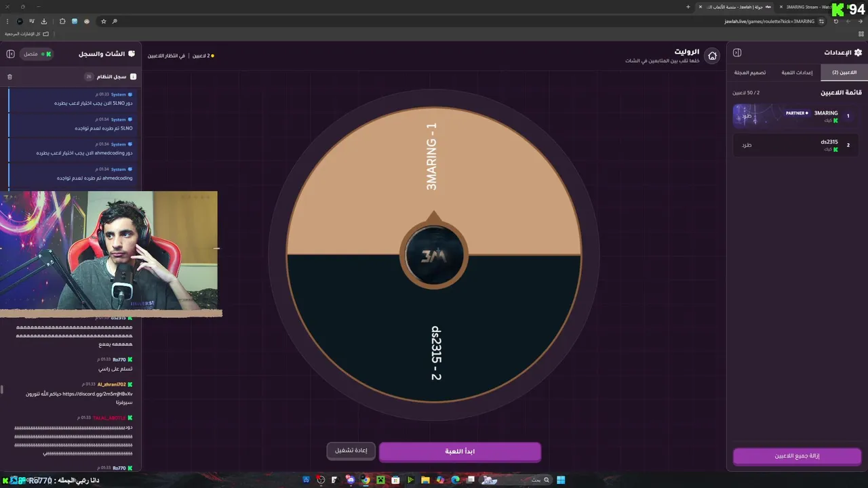
Task: Collapse the chat panel using its sidebar icon
Action: (10, 54)
